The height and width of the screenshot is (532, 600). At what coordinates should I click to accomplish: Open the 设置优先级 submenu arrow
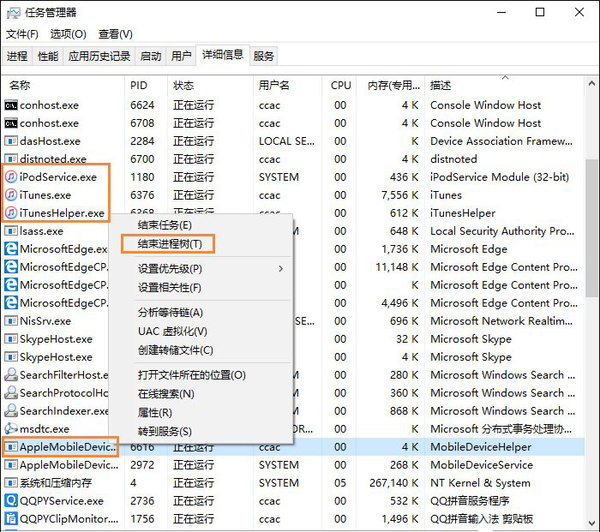pos(281,269)
